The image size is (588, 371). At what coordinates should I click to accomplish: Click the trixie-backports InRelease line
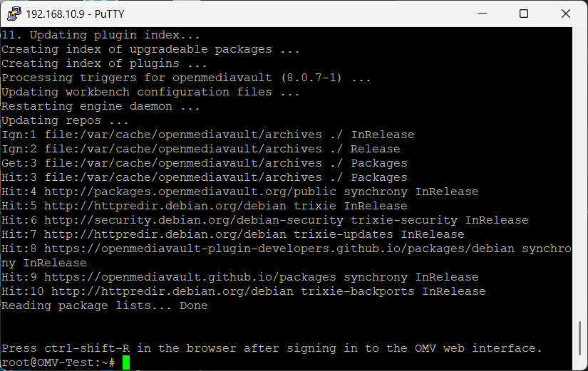pyautogui.click(x=243, y=291)
